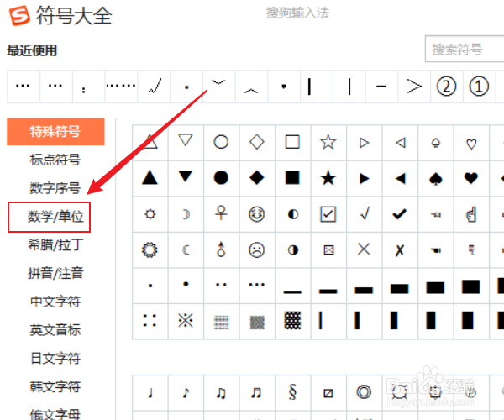Open the 英文音标 category
The width and height of the screenshot is (504, 420).
(x=55, y=330)
